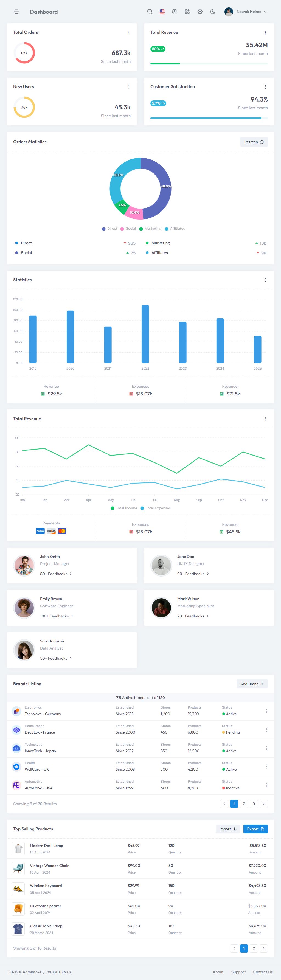
Task: Click the DecoLux brand logo icon
Action: (x=16, y=730)
